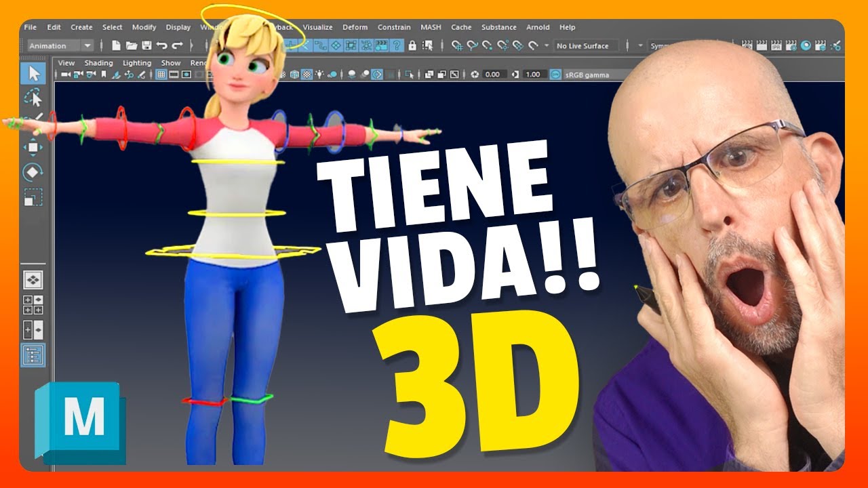The width and height of the screenshot is (868, 488).
Task: Open the sRGB gamma view transform
Action: [587, 75]
